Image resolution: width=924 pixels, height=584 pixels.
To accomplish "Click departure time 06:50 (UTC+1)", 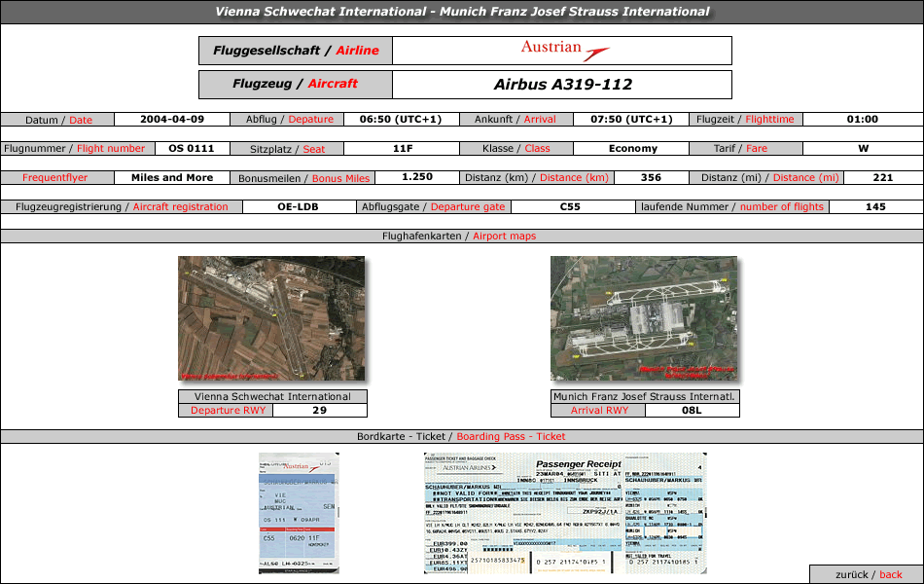I will click(x=401, y=119).
